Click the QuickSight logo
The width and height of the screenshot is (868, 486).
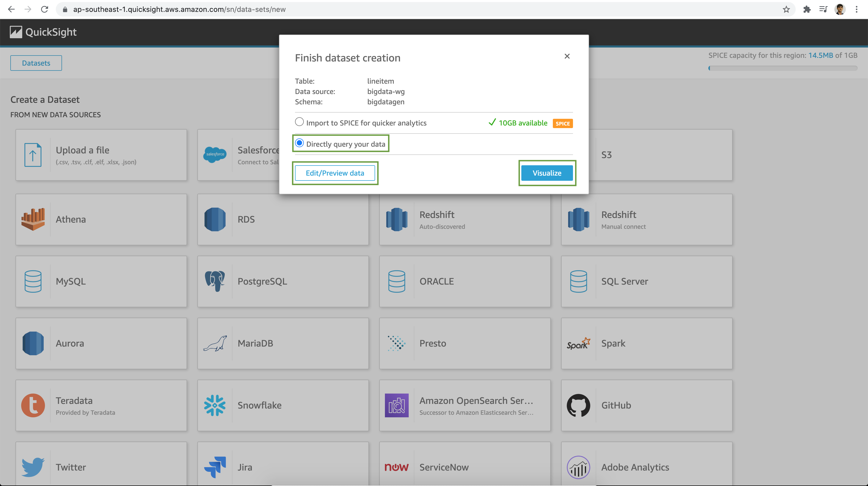pyautogui.click(x=43, y=32)
